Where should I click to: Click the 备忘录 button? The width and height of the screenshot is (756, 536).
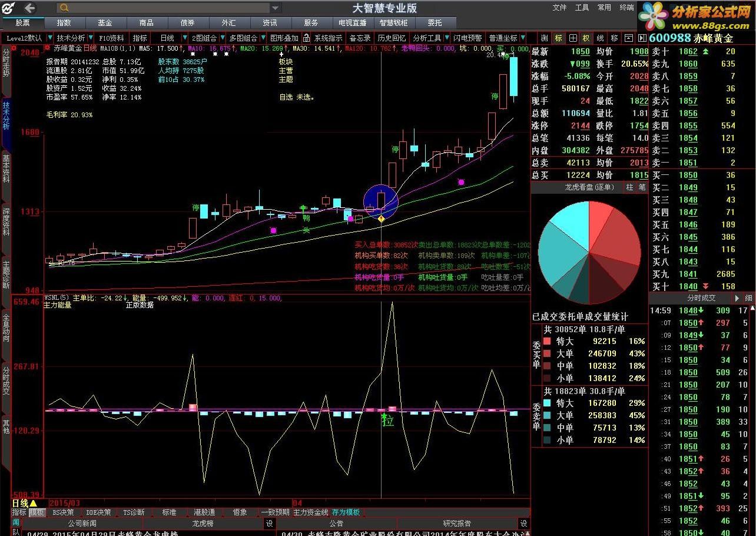360,38
